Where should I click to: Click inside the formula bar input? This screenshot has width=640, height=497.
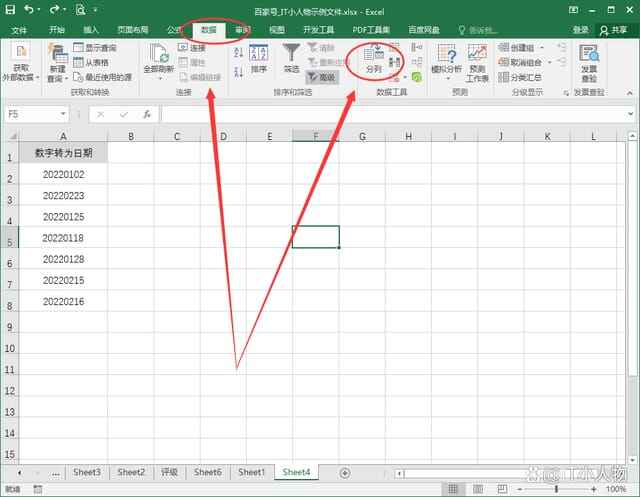click(393, 114)
